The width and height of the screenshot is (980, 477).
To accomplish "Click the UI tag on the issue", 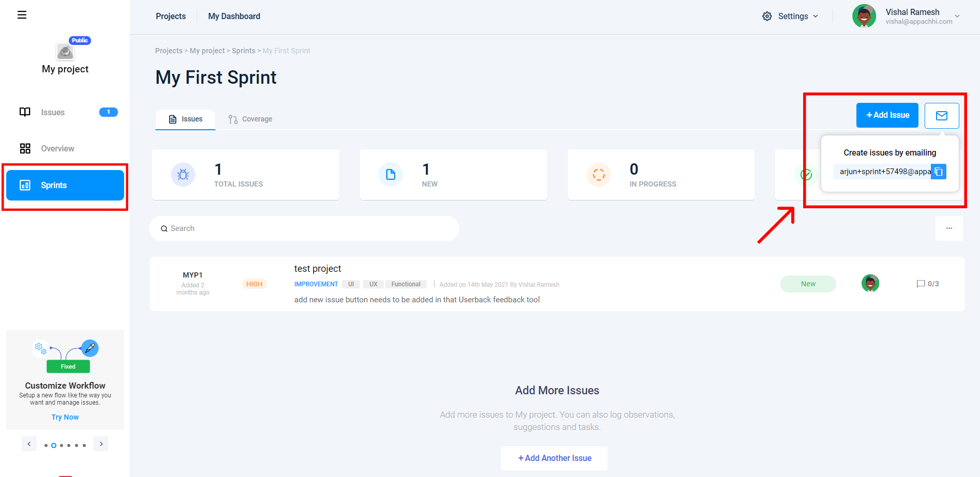I will pos(351,284).
